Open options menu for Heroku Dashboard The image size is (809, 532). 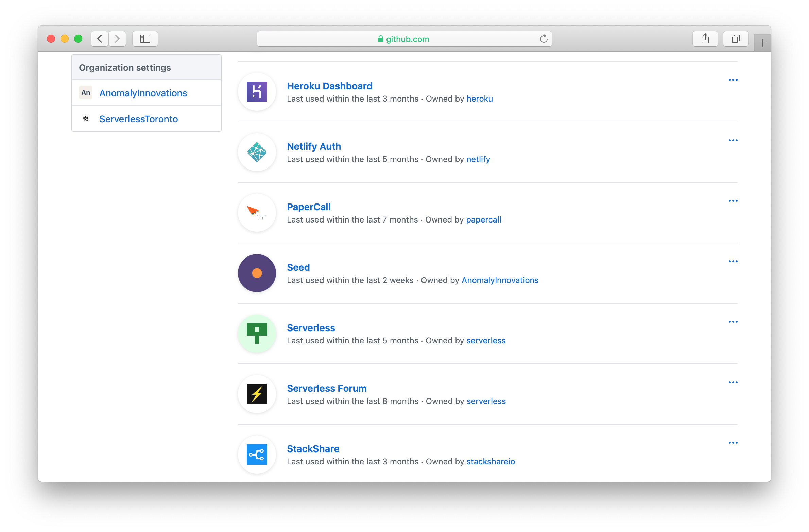733,80
